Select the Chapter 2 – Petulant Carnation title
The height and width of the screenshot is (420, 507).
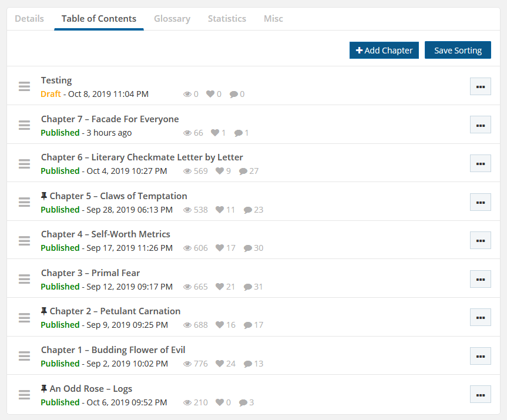coord(115,311)
